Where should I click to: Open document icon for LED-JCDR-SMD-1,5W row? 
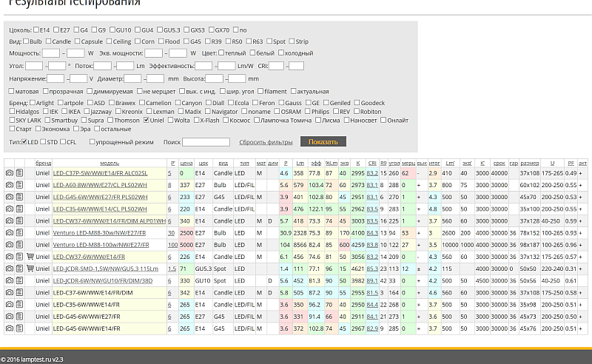[19, 269]
